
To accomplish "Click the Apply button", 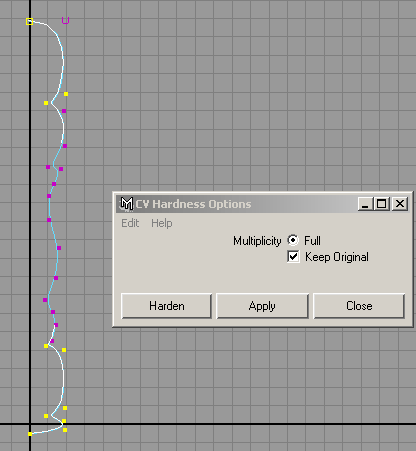I will 262,306.
